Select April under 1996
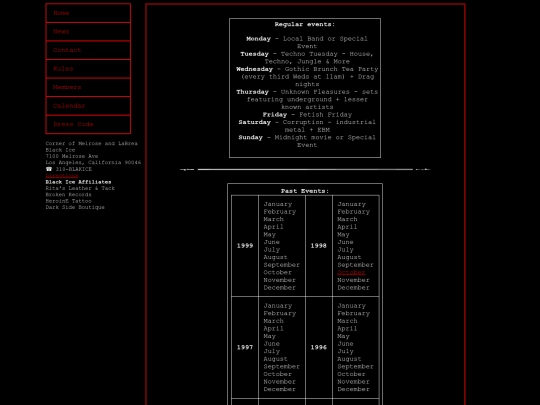This screenshot has height=405, width=540. click(347, 329)
